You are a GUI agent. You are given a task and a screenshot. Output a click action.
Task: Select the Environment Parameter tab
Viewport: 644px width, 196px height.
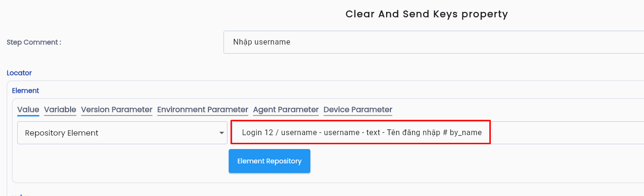point(203,110)
